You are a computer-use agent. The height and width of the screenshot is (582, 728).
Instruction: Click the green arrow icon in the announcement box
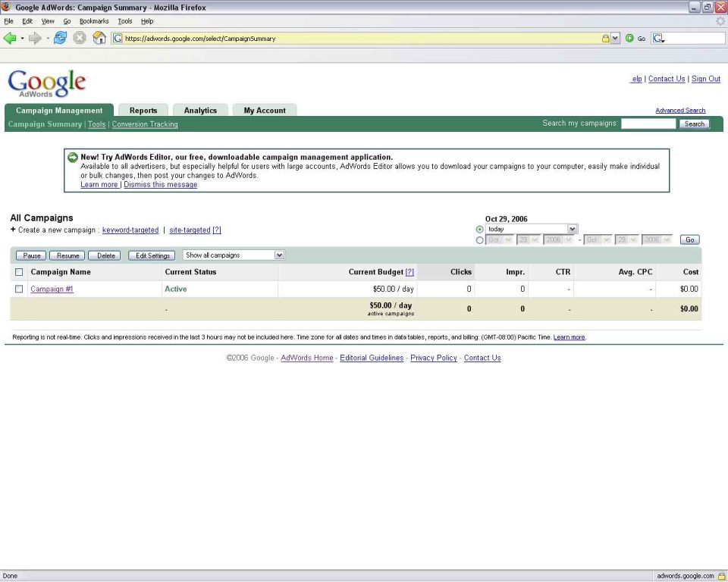click(x=73, y=158)
